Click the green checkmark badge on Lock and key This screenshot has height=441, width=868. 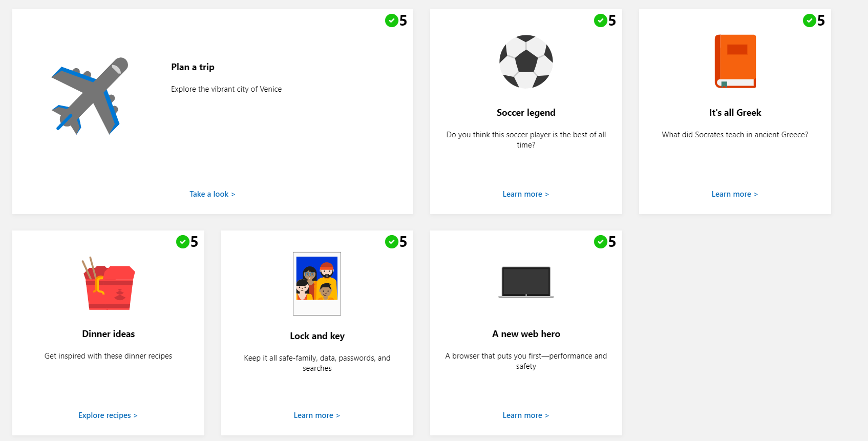[x=392, y=242]
